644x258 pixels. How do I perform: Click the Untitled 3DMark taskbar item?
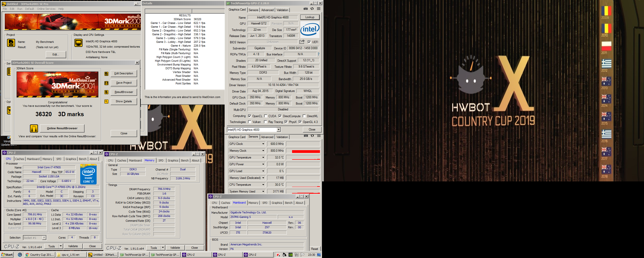[102, 255]
